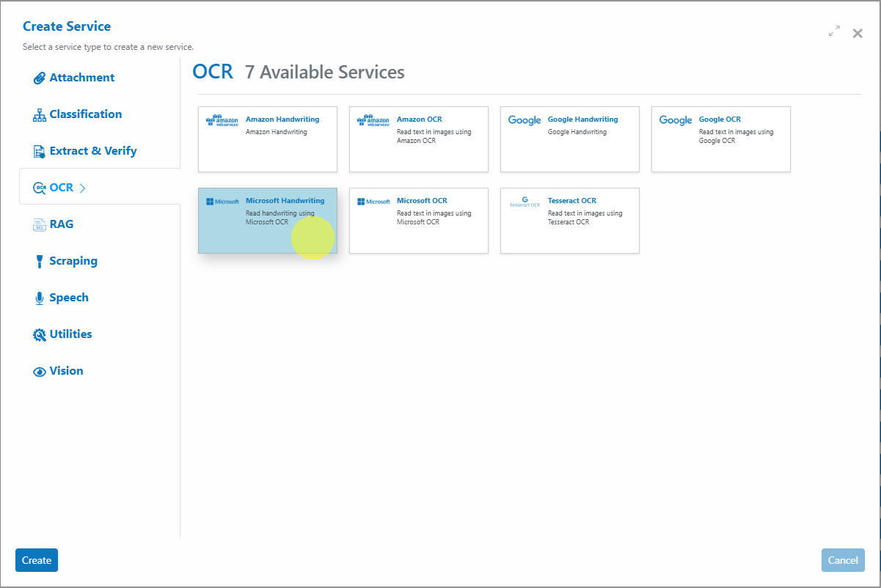Click the OCR magnifier icon in sidebar
The height and width of the screenshot is (588, 881).
pyautogui.click(x=40, y=188)
